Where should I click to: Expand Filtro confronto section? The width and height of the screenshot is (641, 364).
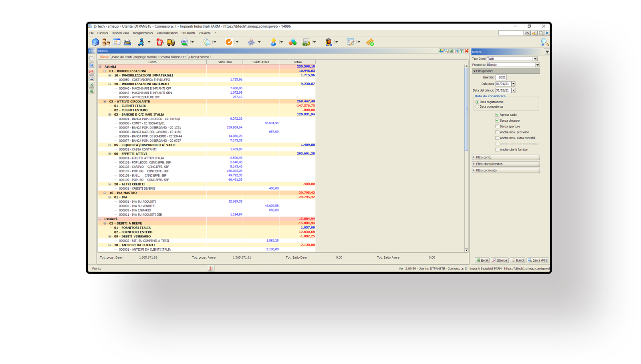point(506,171)
